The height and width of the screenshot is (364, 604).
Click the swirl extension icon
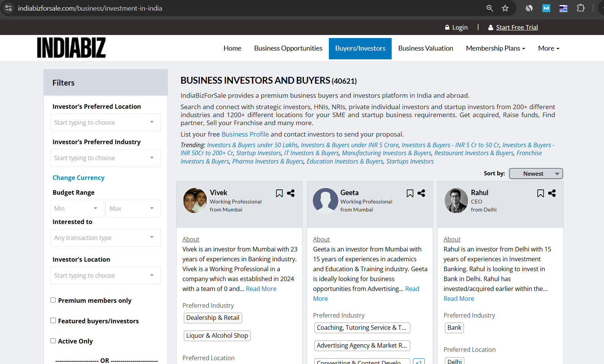click(529, 8)
